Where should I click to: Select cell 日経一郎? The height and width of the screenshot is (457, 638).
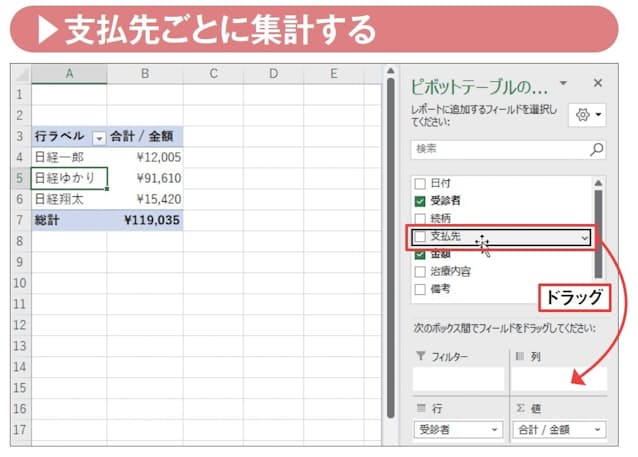coord(69,157)
